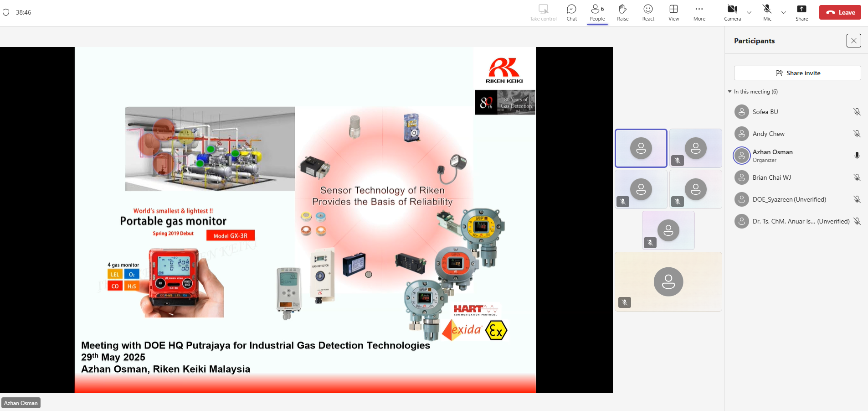Select participant Dr. Ts. ChM. Anuar
Screen dimensions: 868x411
point(801,221)
